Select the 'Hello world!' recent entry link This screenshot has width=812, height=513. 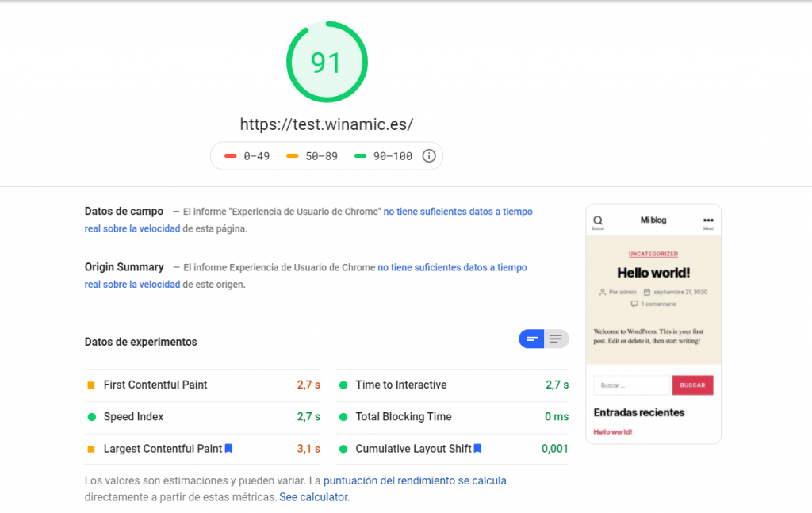[614, 432]
